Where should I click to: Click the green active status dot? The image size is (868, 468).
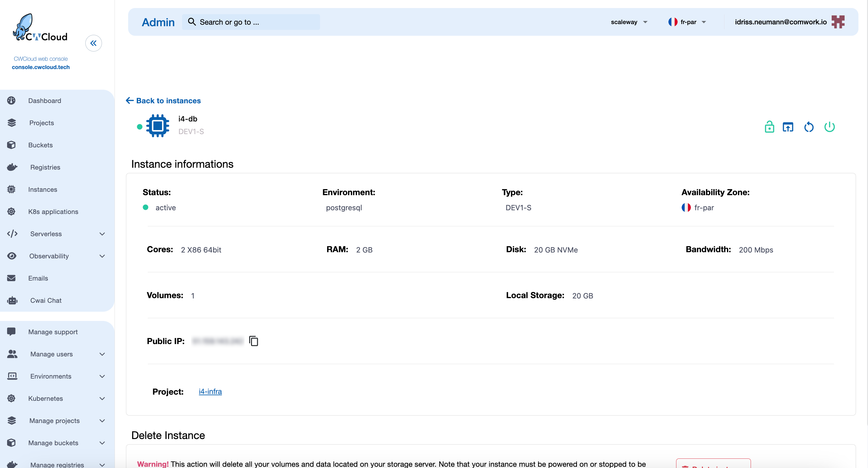[x=146, y=207]
